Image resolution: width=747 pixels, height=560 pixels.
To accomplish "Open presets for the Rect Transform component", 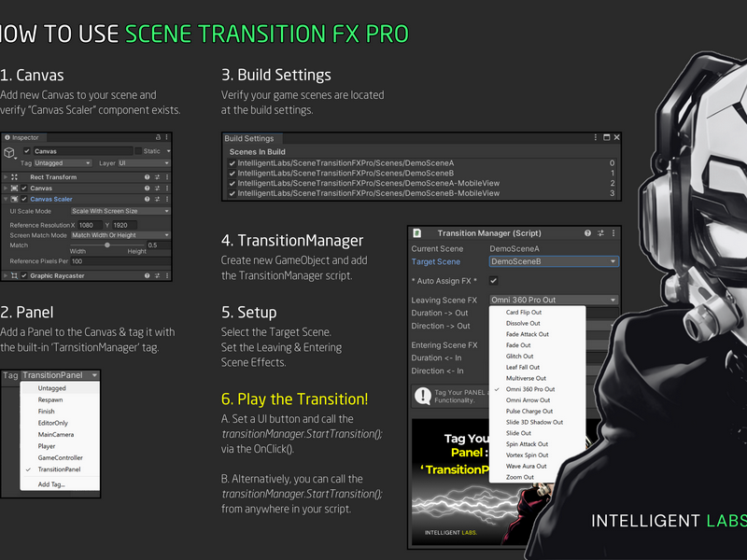I will click(x=157, y=177).
